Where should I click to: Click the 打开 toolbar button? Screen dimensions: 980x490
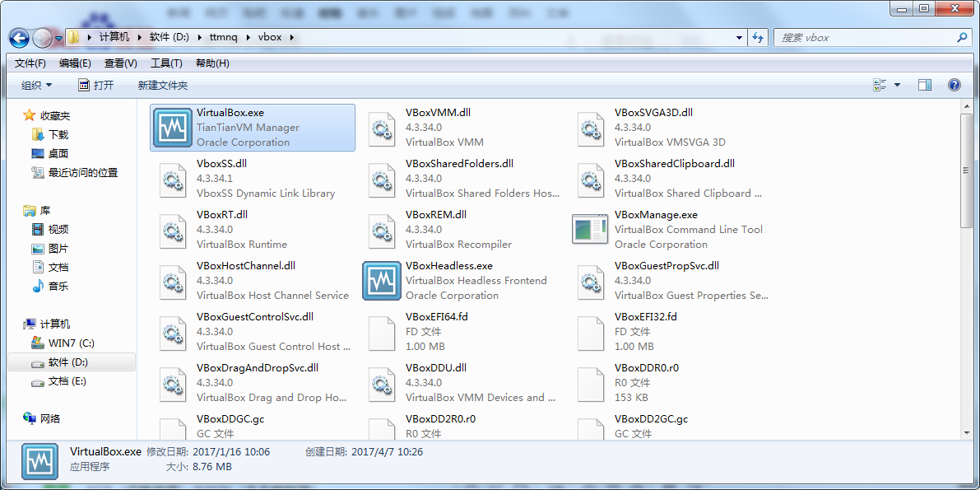point(96,85)
